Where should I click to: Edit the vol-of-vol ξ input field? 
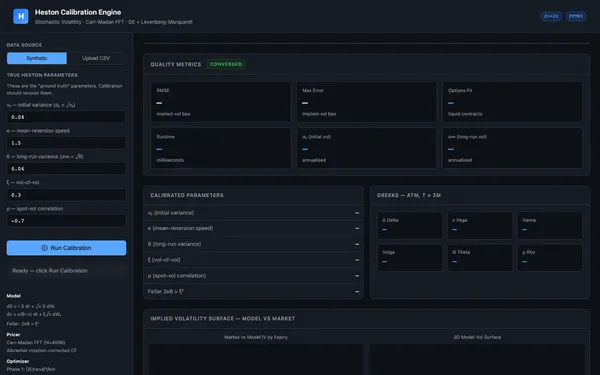point(66,195)
